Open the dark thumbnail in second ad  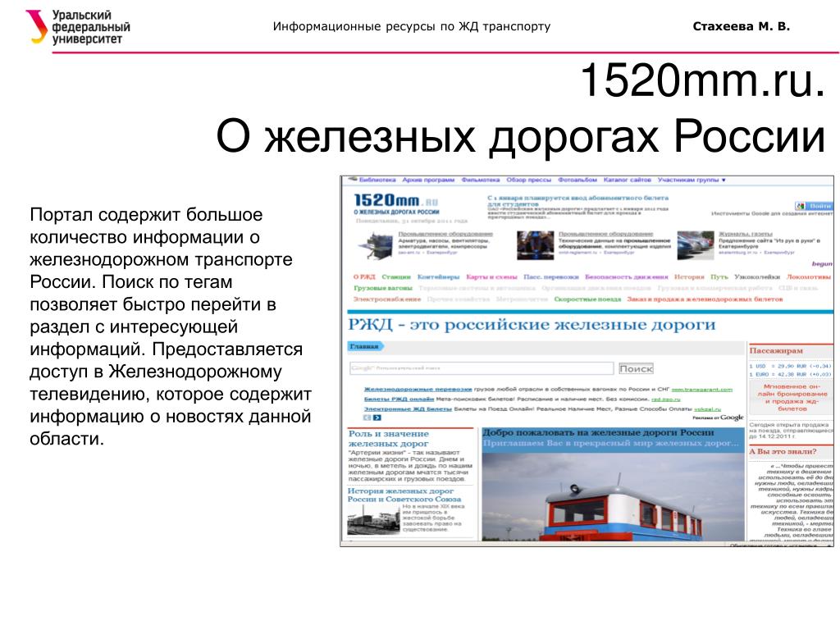[535, 245]
